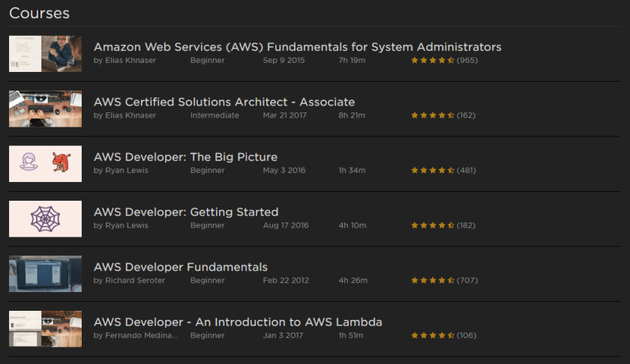Click the star rating with 106 reviews

(433, 336)
